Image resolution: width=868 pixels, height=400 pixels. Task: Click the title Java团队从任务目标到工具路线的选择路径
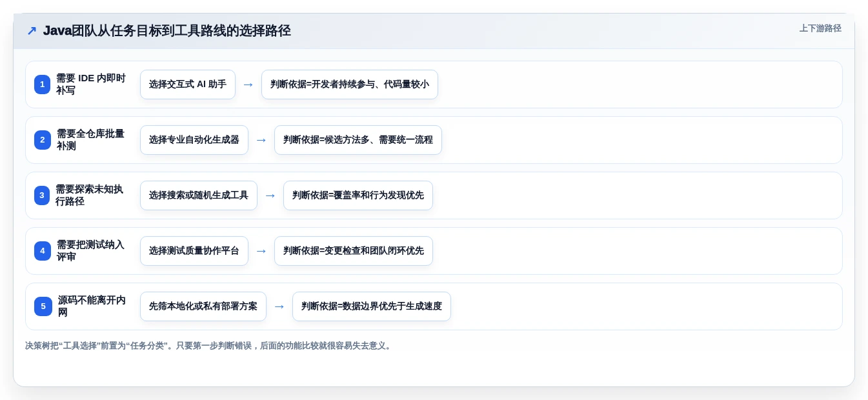click(x=167, y=30)
